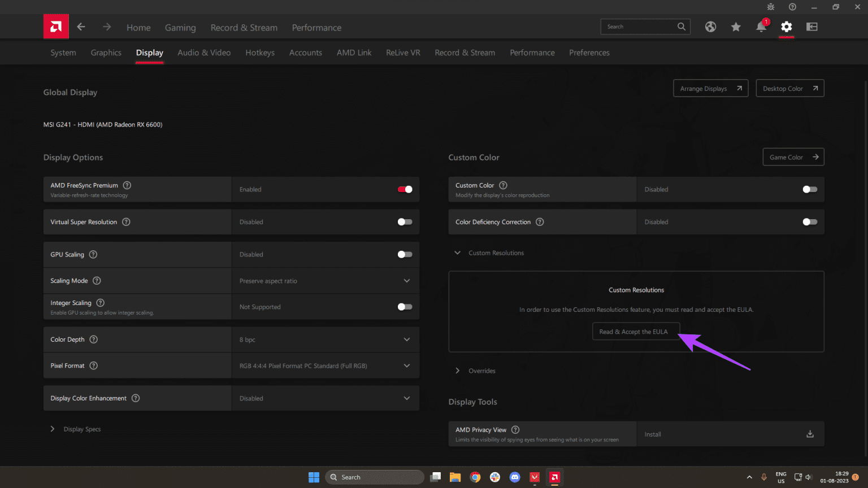Open the Scaling Mode dropdown
The width and height of the screenshot is (868, 488).
click(x=406, y=280)
